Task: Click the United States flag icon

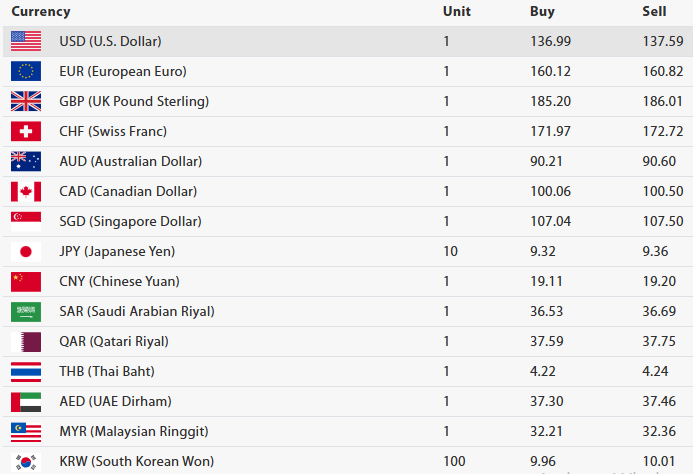Action: click(x=26, y=41)
